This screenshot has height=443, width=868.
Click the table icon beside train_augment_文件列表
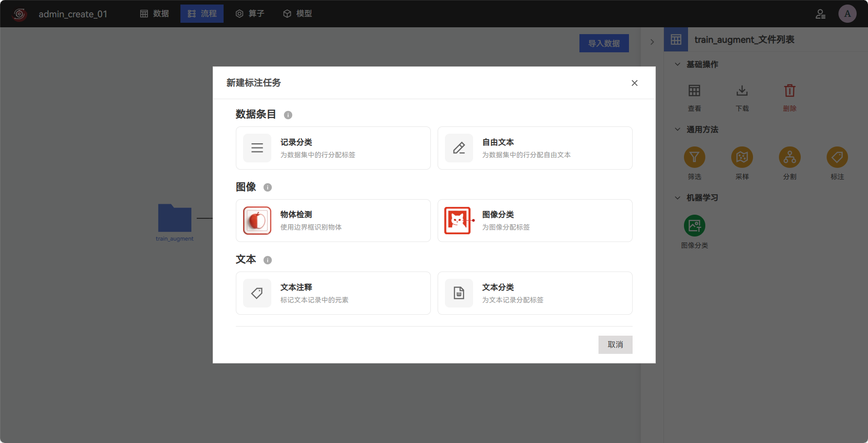tap(676, 40)
